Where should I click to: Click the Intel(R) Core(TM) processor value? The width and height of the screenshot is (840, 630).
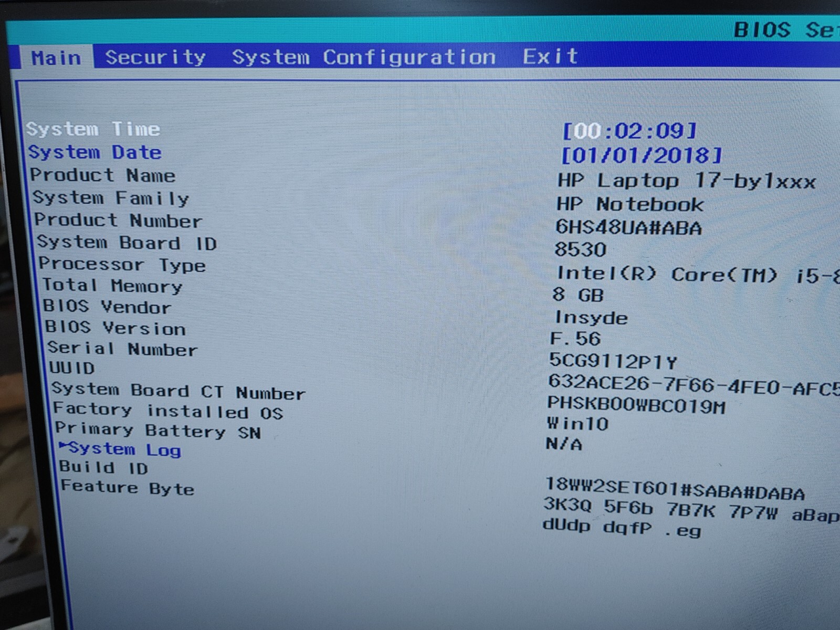[x=698, y=275]
